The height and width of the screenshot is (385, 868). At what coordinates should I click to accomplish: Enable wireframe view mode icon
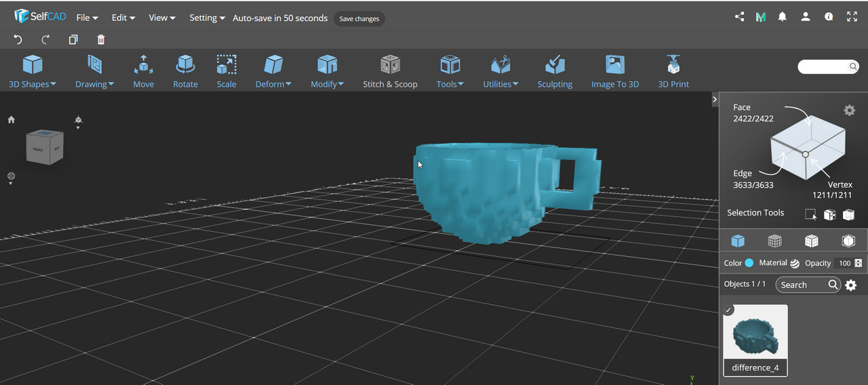click(x=774, y=241)
